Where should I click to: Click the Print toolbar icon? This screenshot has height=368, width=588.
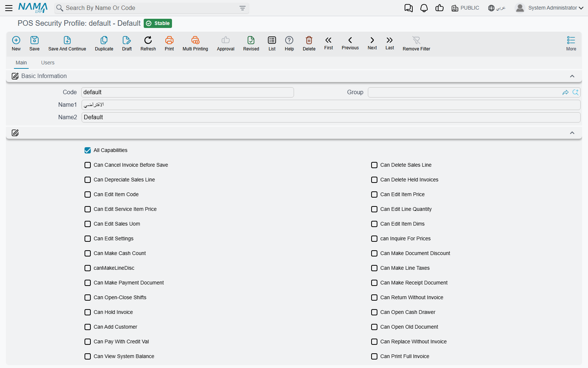[x=169, y=40]
